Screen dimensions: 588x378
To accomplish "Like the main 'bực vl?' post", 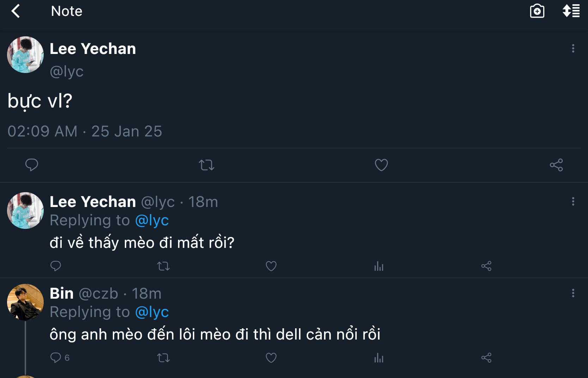I will click(x=381, y=165).
